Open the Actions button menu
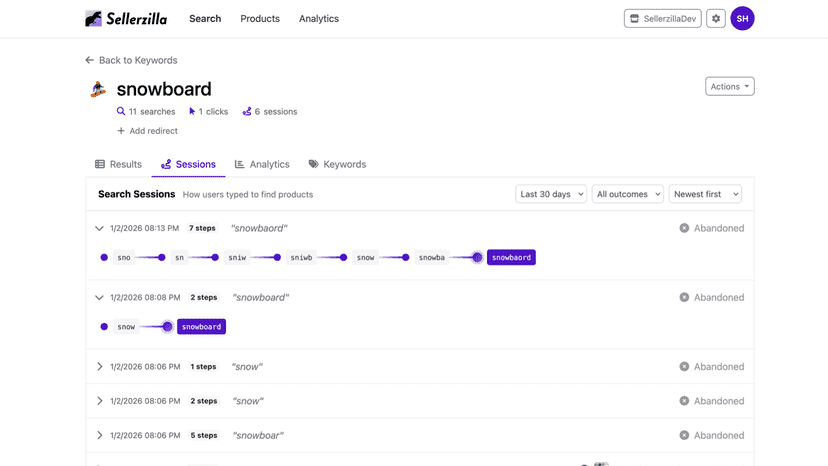Image resolution: width=828 pixels, height=466 pixels. point(729,87)
